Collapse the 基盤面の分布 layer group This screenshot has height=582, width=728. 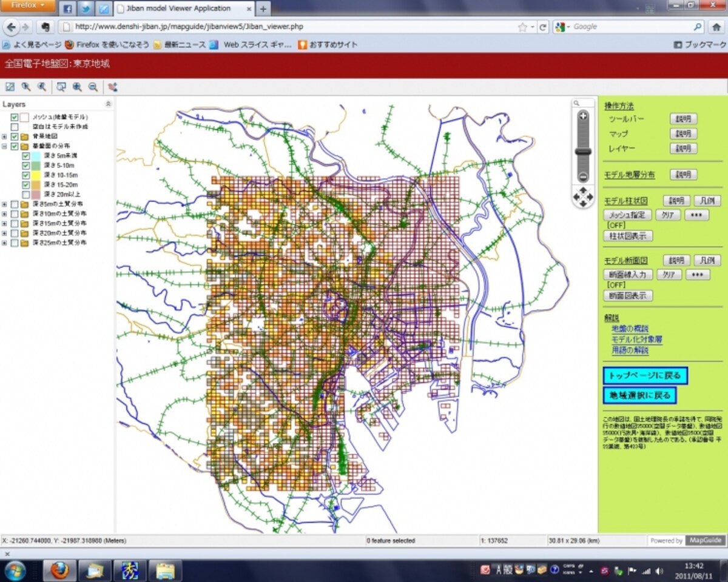(5, 146)
